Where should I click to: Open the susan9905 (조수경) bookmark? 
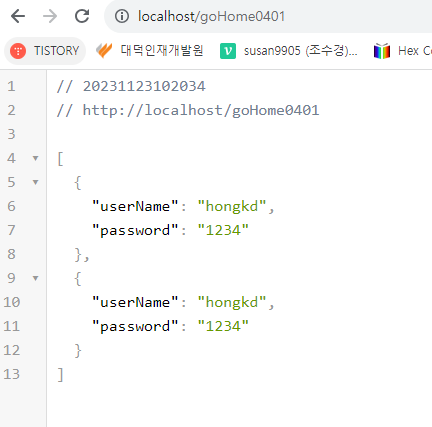point(289,51)
